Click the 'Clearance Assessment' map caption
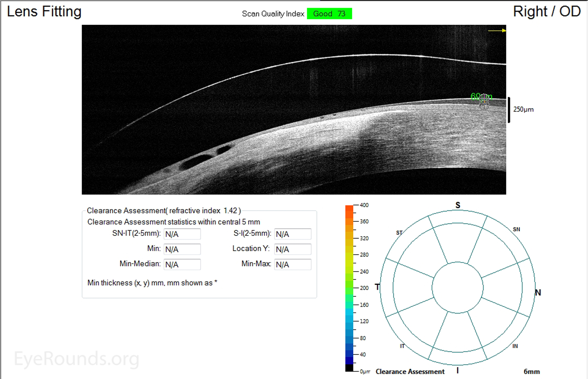Viewport: 588px width, 379px height. click(x=410, y=372)
